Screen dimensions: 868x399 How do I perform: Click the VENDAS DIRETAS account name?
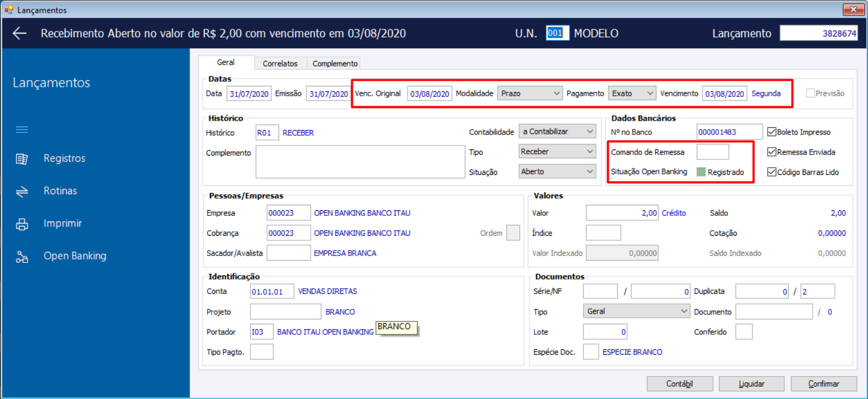click(328, 291)
